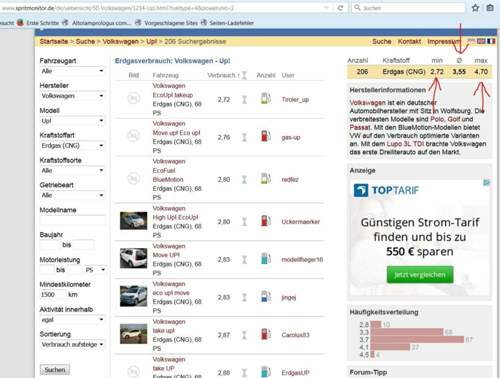Viewport: 500px width, 378px height.
Task: Open Kontakt menu item
Action: pos(409,41)
